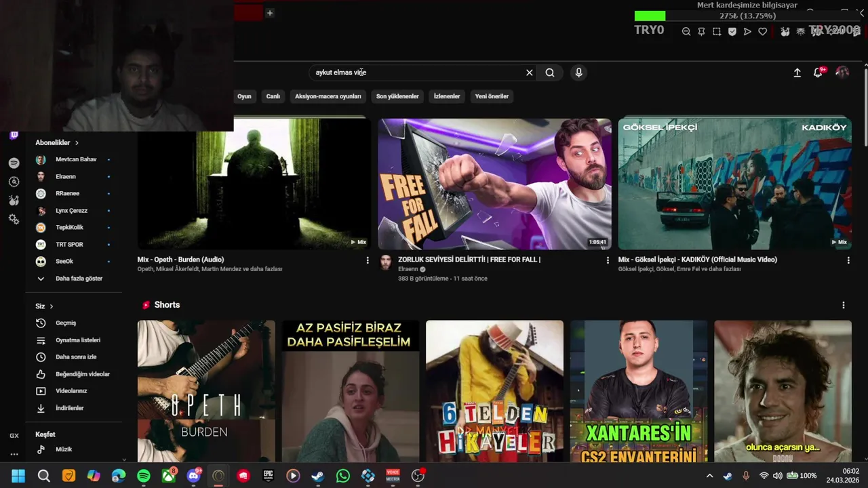Image resolution: width=868 pixels, height=488 pixels.
Task: Open a new browser tab
Action: click(x=269, y=13)
